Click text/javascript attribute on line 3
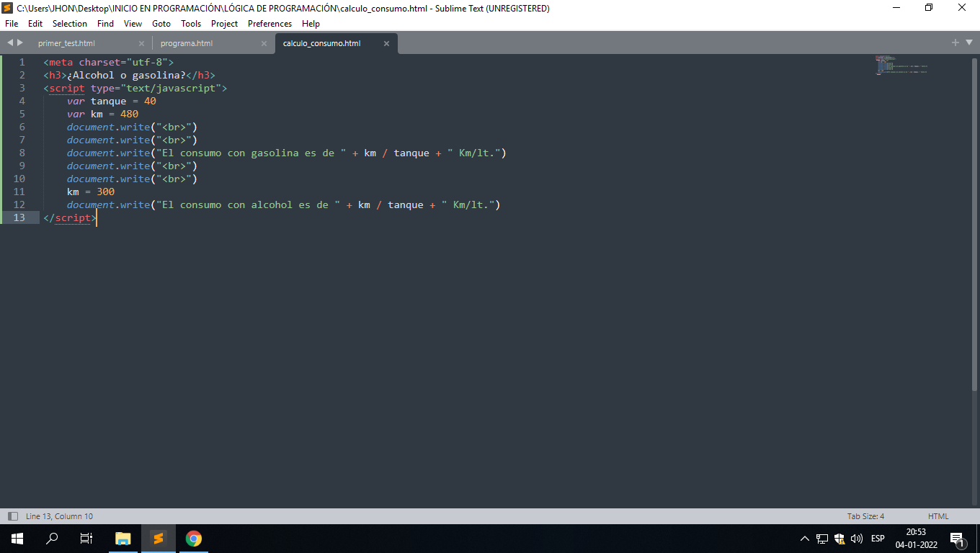This screenshot has height=553, width=980. (x=174, y=88)
